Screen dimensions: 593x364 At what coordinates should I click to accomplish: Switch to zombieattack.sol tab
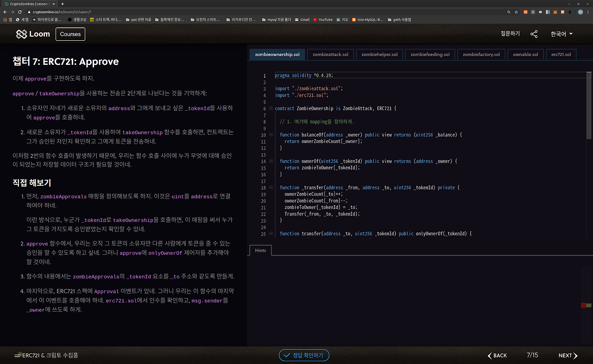330,54
